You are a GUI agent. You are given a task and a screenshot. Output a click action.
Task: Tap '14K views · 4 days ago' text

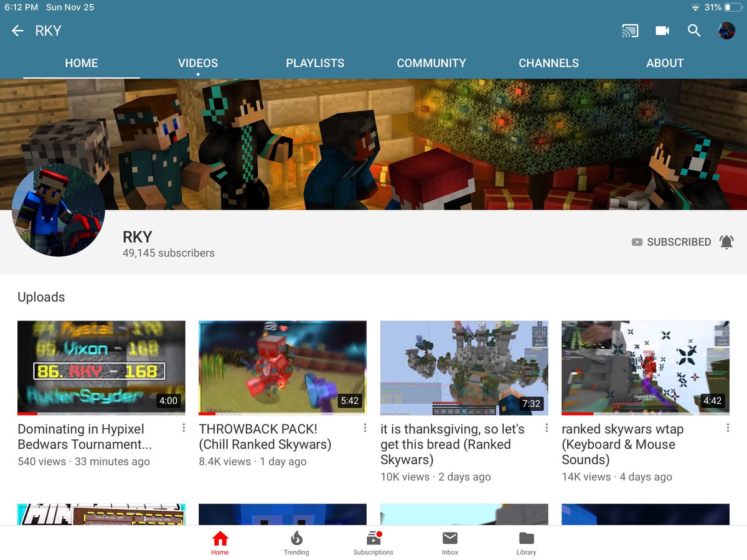point(617,477)
